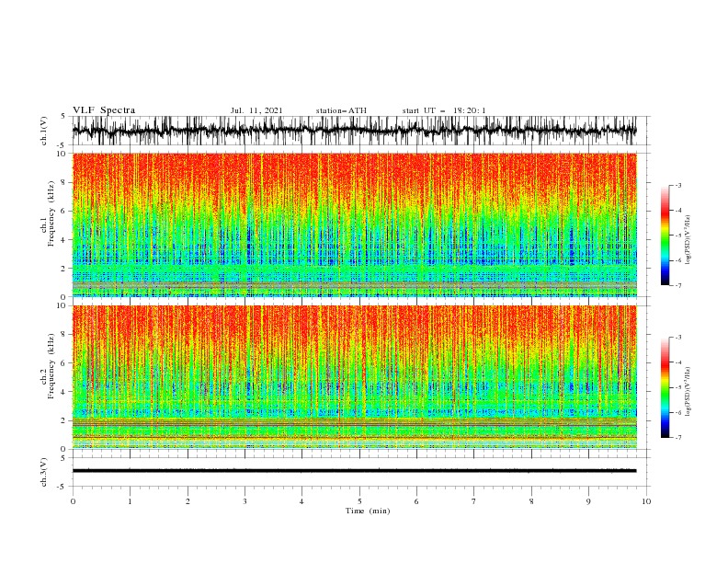Click the ch.2 frequency tick label "4"

[x=63, y=392]
